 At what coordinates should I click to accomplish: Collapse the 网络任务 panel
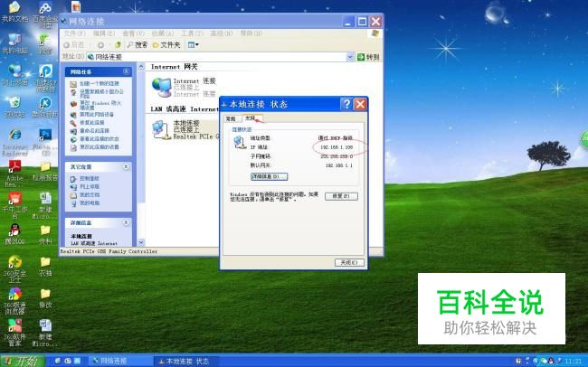[127, 71]
